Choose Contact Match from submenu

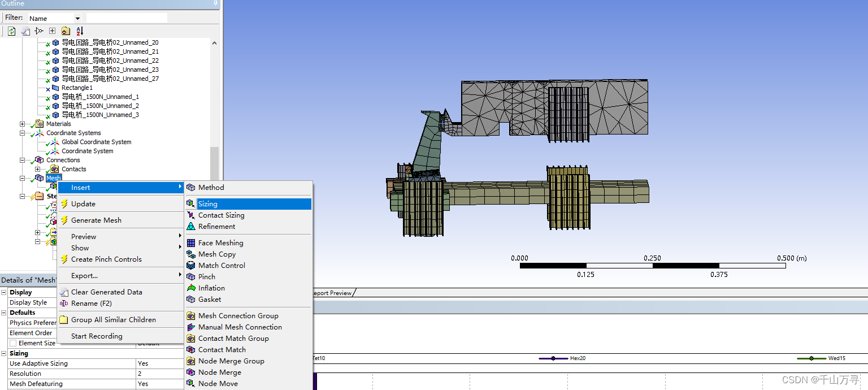[248, 350]
